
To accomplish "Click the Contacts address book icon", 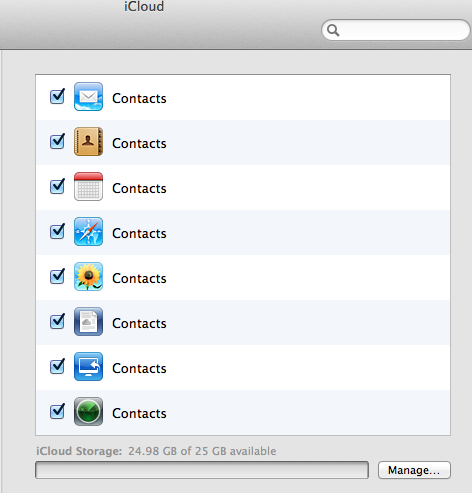I will (88, 141).
